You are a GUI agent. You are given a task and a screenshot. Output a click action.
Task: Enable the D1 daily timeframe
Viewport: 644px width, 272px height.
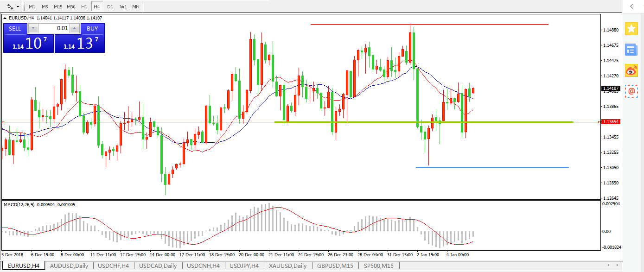[x=110, y=6]
